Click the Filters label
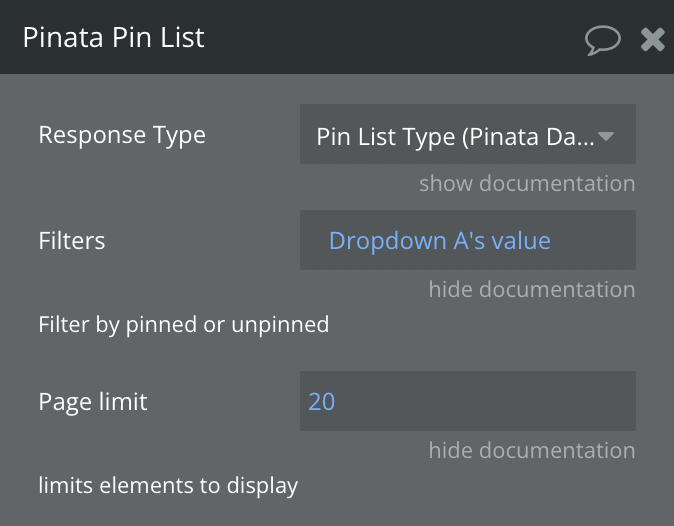674x526 pixels. tap(72, 241)
